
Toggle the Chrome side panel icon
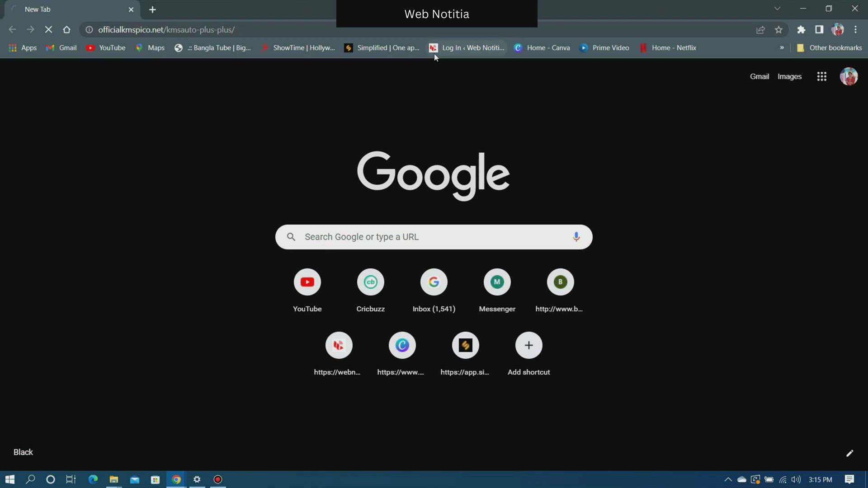pos(819,29)
